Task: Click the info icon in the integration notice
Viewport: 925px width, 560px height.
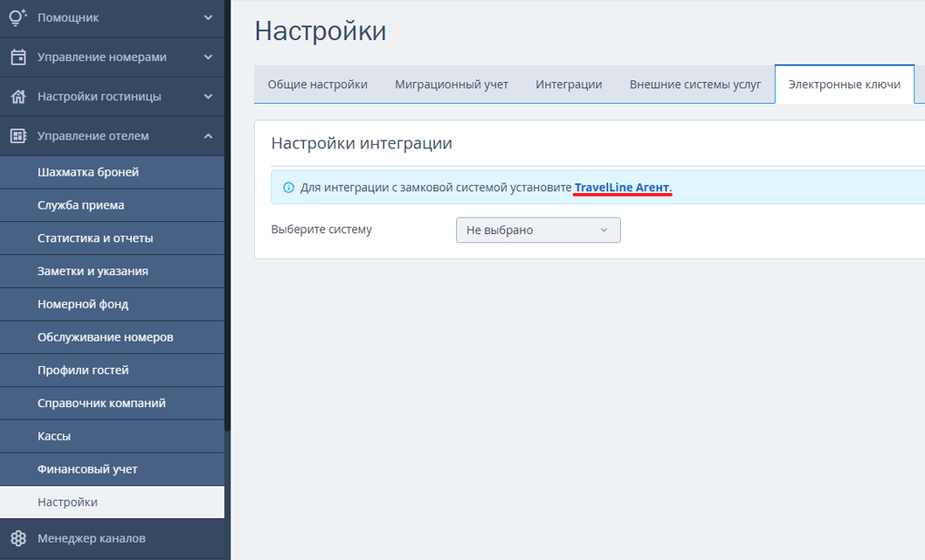Action: 289,188
